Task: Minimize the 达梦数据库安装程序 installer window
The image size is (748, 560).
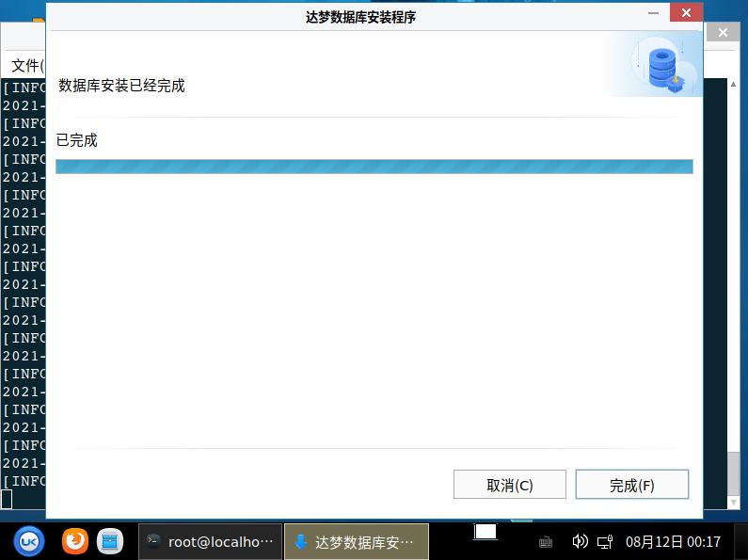Action: point(654,13)
